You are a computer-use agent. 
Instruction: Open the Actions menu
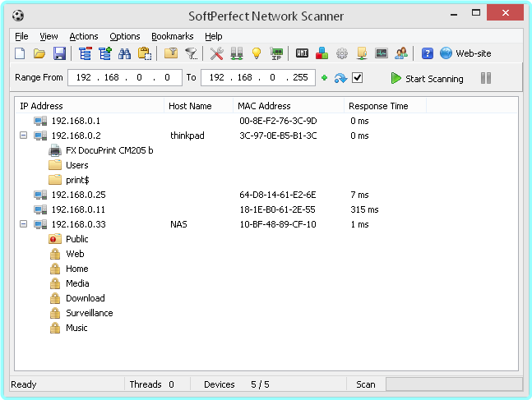coord(83,36)
